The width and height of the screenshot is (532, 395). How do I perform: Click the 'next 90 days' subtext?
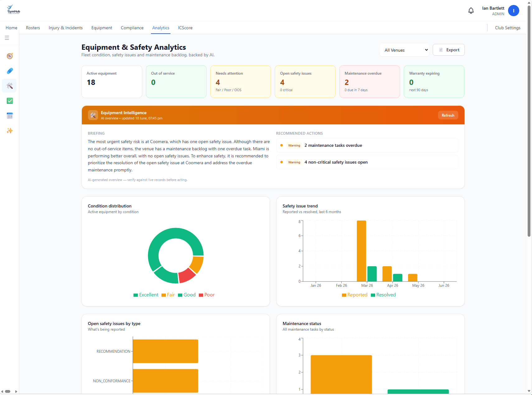coord(418,90)
